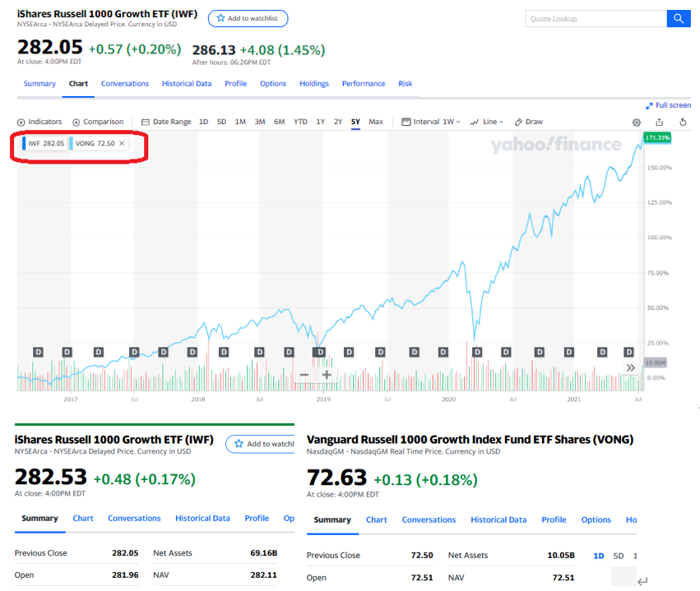
Task: Click dividend marker D near 2019
Action: click(x=320, y=353)
